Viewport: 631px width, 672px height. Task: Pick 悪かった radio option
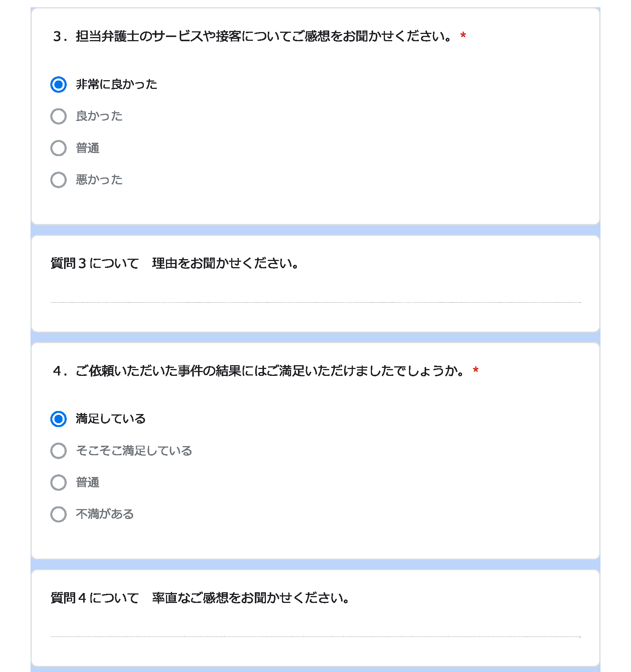click(58, 180)
